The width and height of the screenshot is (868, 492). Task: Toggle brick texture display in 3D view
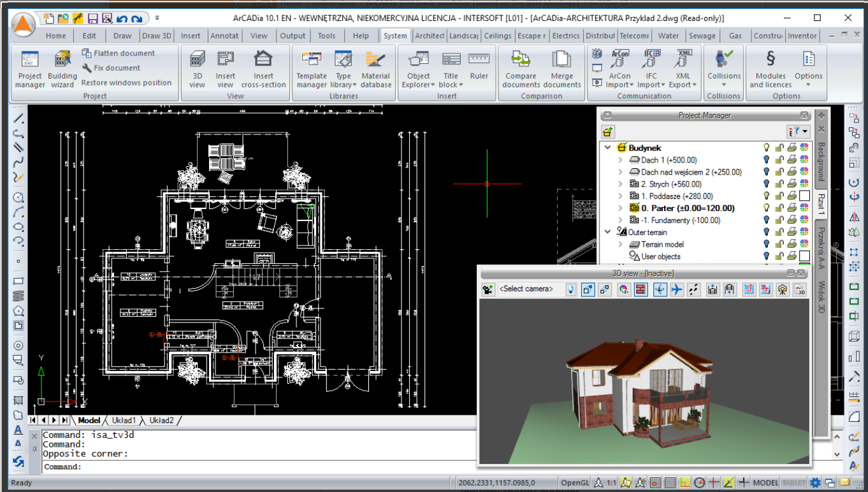click(641, 289)
